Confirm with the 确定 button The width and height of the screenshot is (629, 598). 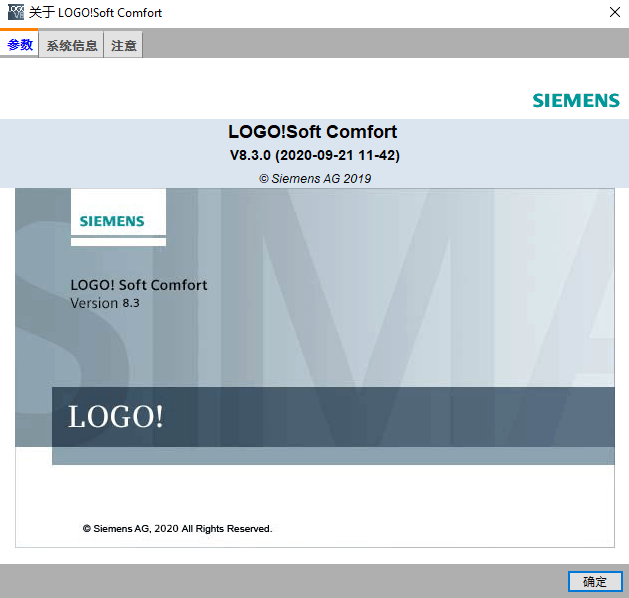595,581
